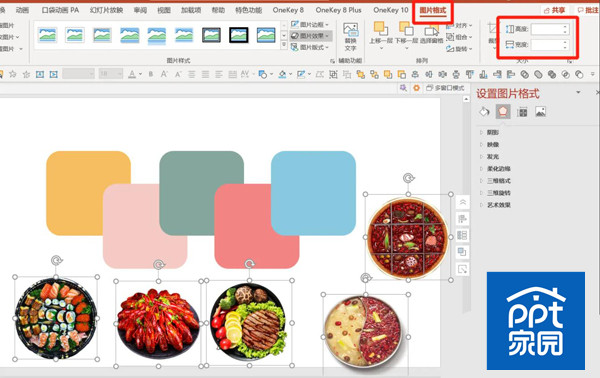The width and height of the screenshot is (600, 378).
Task: Open the 幻灯片放映 ribbon tab
Action: click(x=106, y=10)
